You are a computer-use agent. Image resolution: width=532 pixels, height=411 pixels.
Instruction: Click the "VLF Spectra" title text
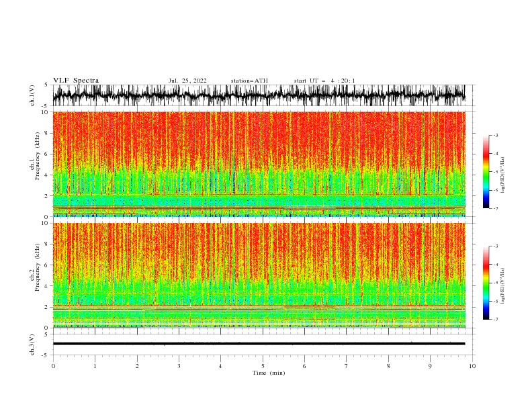tap(76, 81)
